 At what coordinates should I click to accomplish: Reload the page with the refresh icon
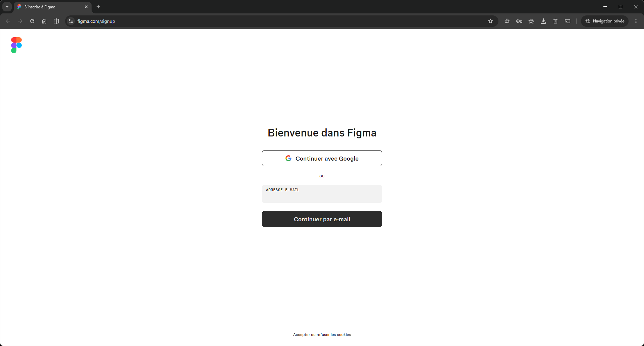pyautogui.click(x=32, y=21)
